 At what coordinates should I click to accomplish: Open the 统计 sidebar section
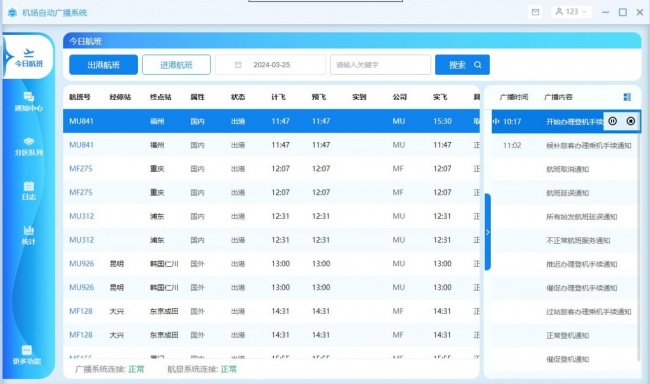[x=29, y=235]
